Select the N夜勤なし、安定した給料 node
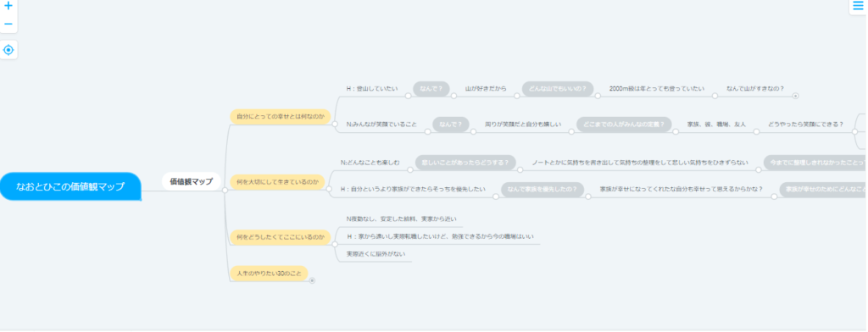The image size is (868, 332). pyautogui.click(x=401, y=219)
